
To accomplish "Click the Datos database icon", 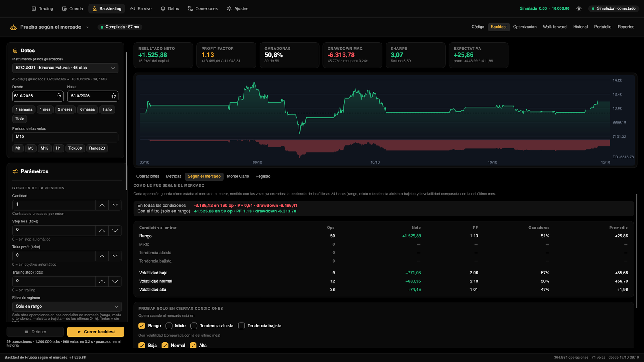I will [163, 8].
